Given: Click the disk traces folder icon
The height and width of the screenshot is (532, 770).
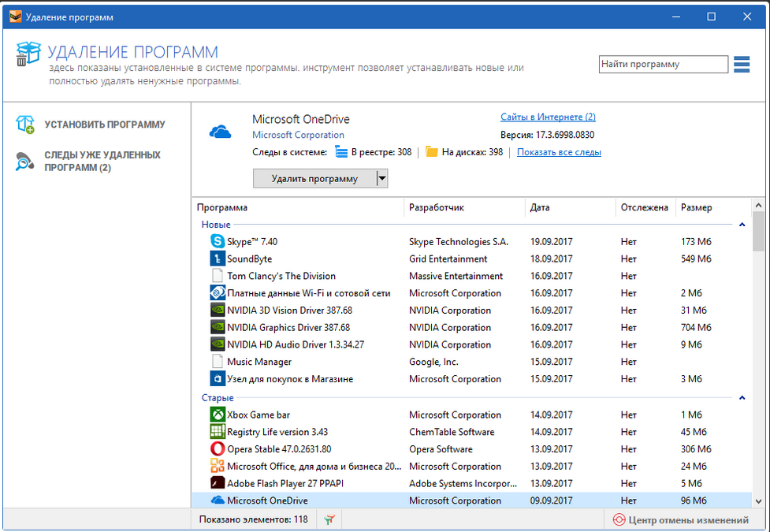Looking at the screenshot, I should (x=432, y=152).
